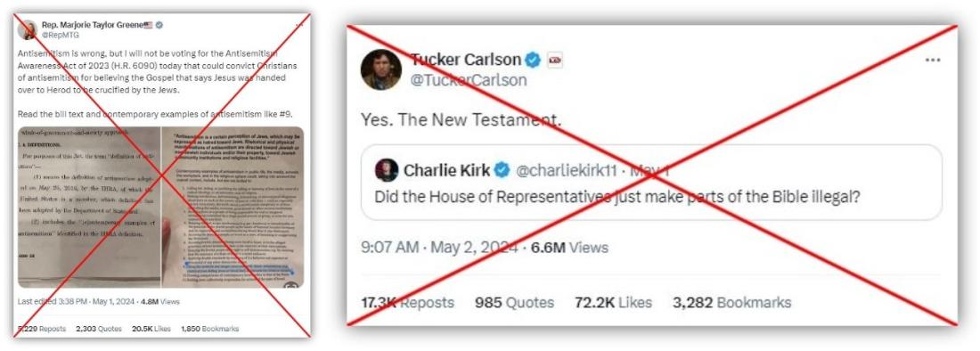Click the affiliation badge next to Tucker Carlson's name
Image resolution: width=980 pixels, height=351 pixels.
coord(555,61)
